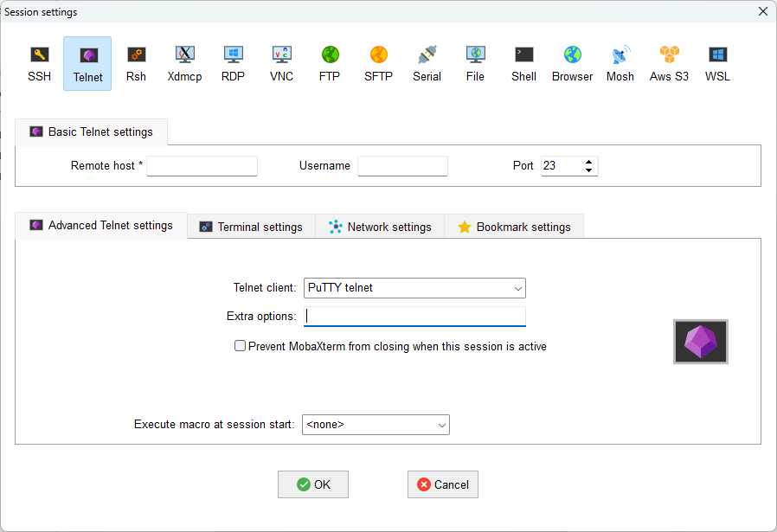Focus the Remote host input field
777x532 pixels.
point(202,166)
